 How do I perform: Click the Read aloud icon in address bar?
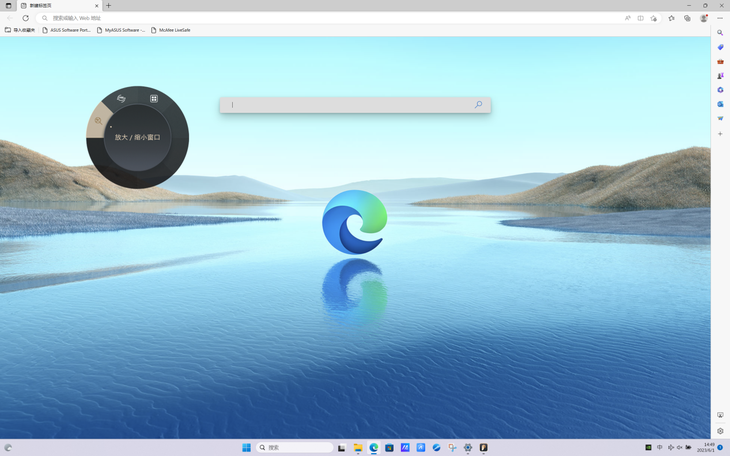pos(627,18)
